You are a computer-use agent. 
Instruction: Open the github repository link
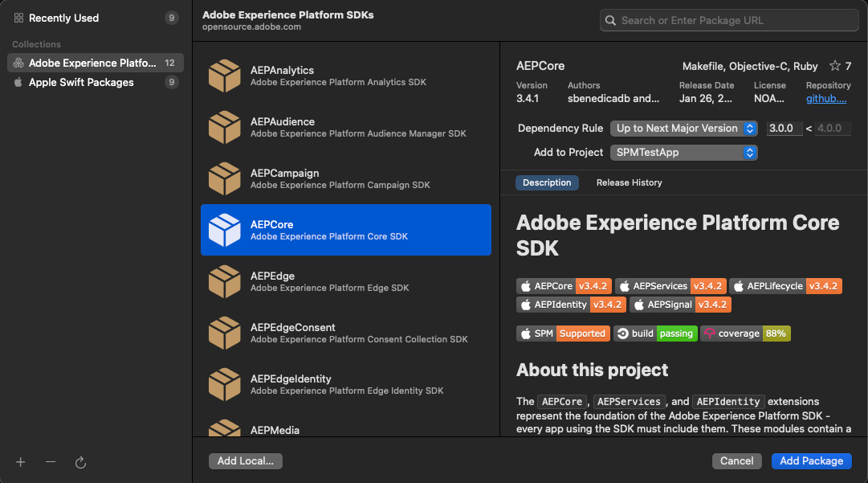click(826, 99)
